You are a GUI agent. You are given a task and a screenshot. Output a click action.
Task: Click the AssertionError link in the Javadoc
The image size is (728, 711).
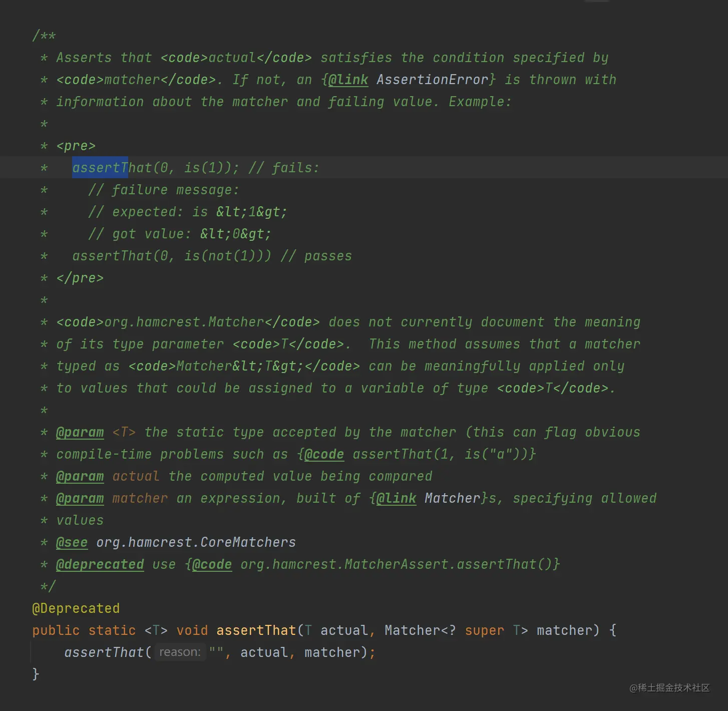click(x=432, y=80)
